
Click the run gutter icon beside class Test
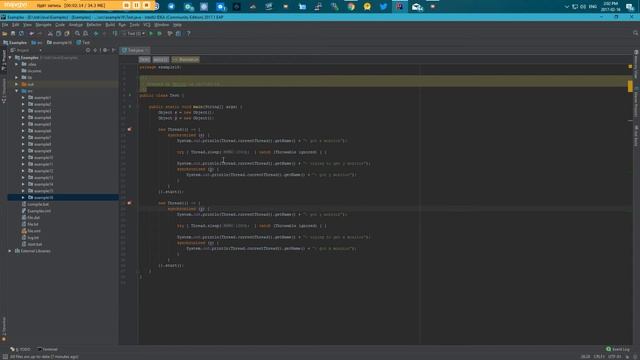tap(130, 95)
